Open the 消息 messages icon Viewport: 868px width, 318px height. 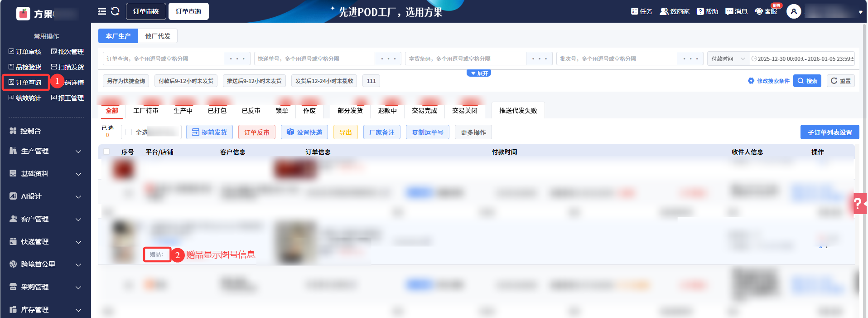coord(737,11)
